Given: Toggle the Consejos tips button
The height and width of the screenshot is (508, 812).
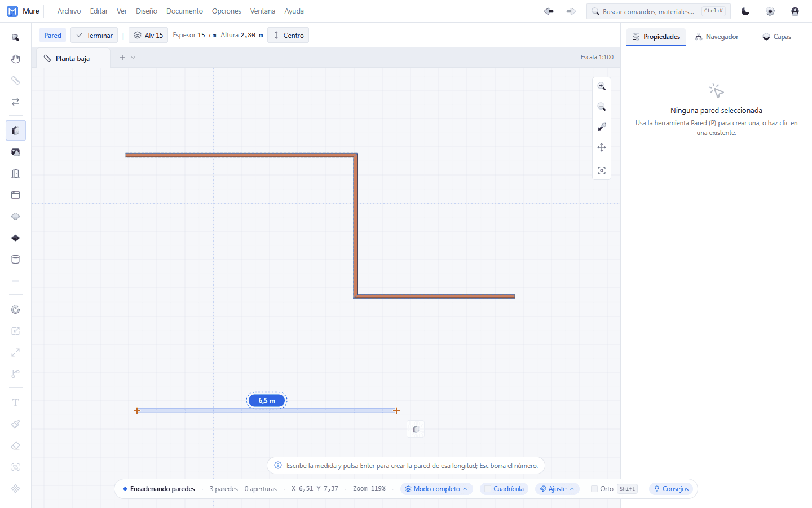Looking at the screenshot, I should point(671,489).
